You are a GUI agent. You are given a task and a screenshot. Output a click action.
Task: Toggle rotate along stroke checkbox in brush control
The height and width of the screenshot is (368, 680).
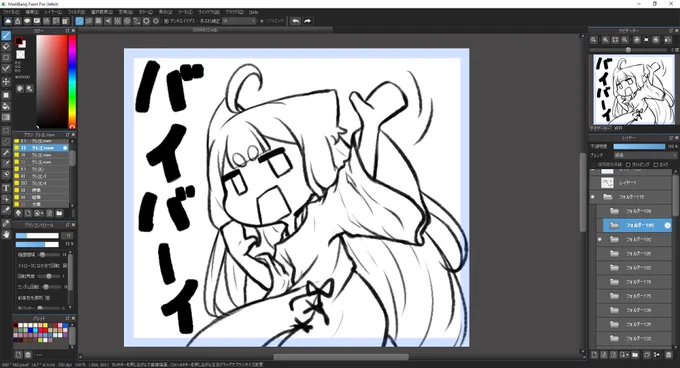(65, 265)
